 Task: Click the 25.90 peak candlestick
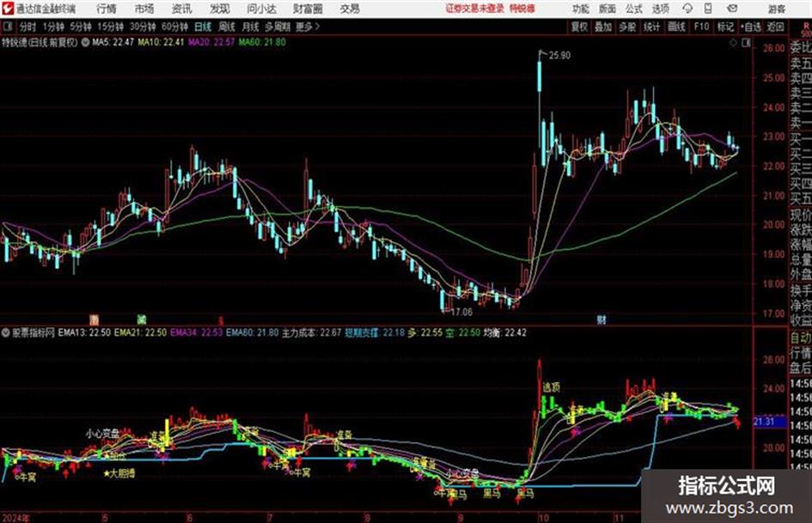click(540, 76)
